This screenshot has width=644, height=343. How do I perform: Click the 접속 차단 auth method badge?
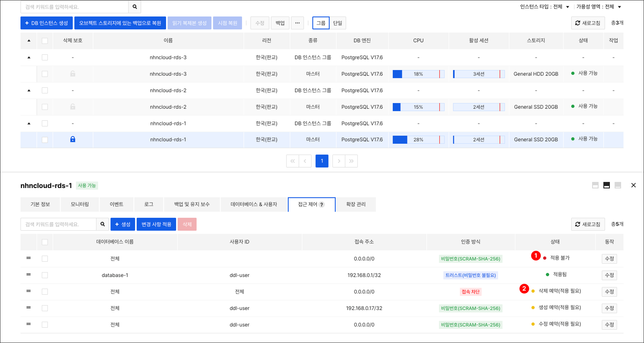coord(471,292)
